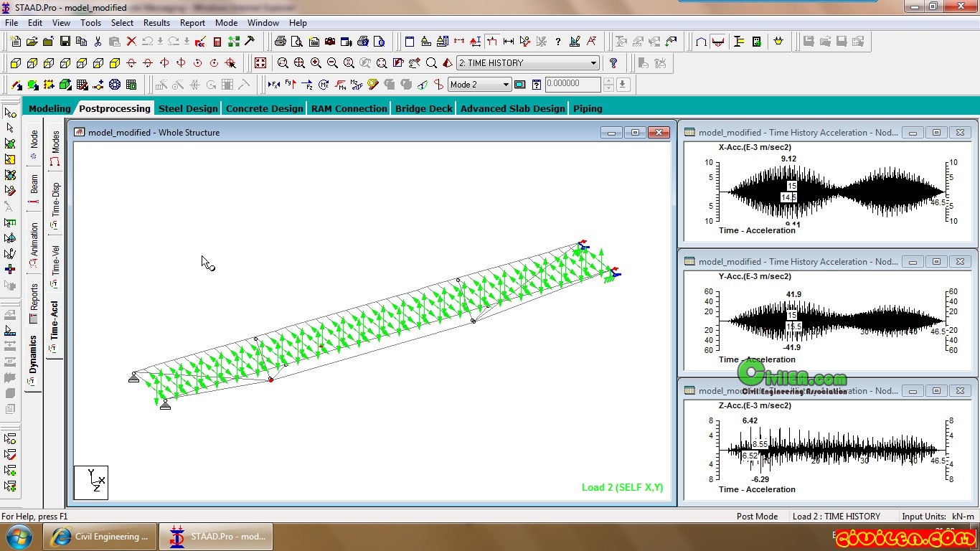980x551 pixels.
Task: Click the 0.000000 input field
Action: click(x=573, y=85)
